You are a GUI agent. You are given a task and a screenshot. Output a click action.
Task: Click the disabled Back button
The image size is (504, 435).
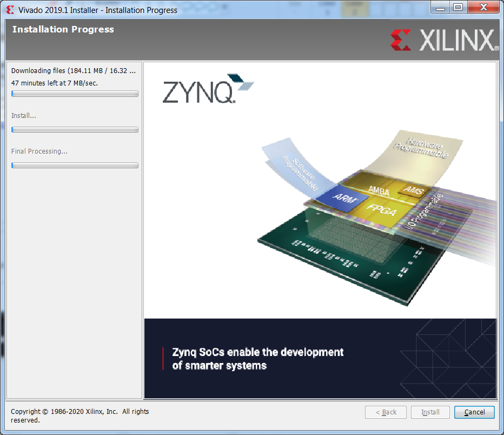tap(386, 412)
